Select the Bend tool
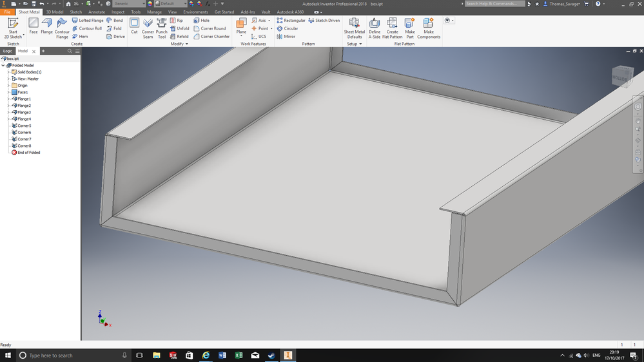Screen dimensions: 644x362 point(115,20)
